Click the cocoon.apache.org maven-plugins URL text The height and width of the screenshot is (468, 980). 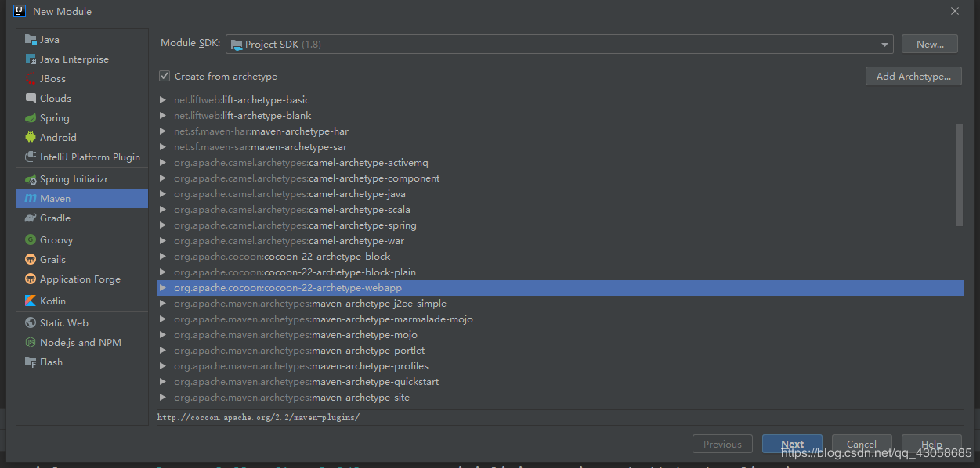pos(259,417)
